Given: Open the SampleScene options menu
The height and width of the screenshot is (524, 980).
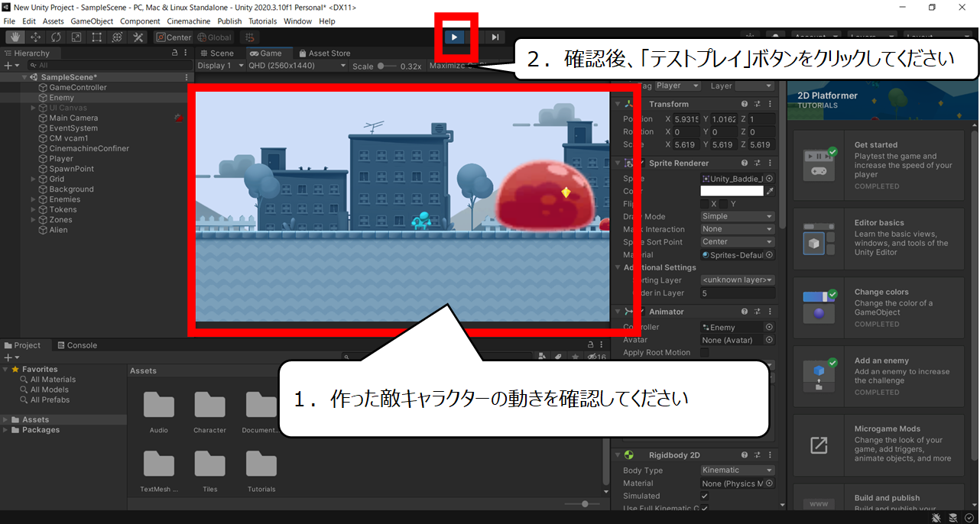Looking at the screenshot, I should coord(187,77).
